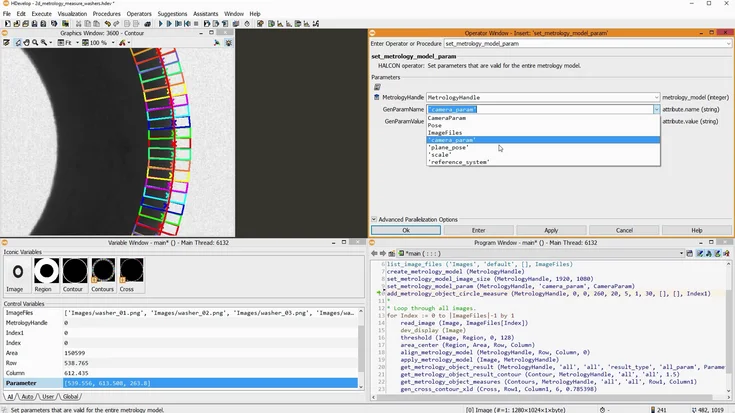Viewport: 735px width, 413px height.
Task: Open the Visualization menu
Action: [x=71, y=14]
